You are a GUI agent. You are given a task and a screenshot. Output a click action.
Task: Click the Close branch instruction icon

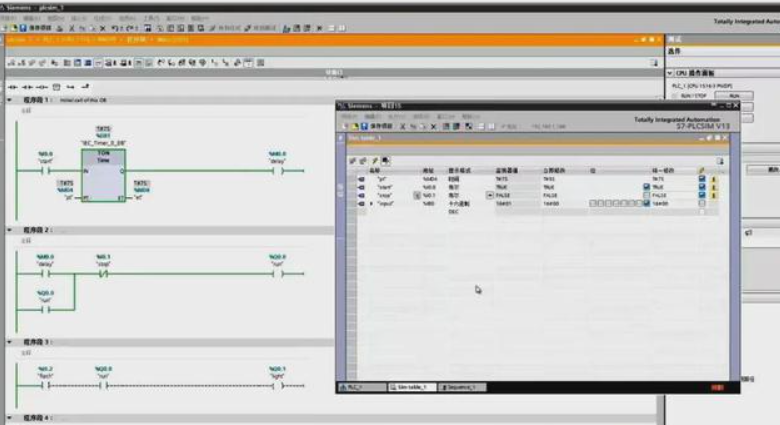coord(85,87)
